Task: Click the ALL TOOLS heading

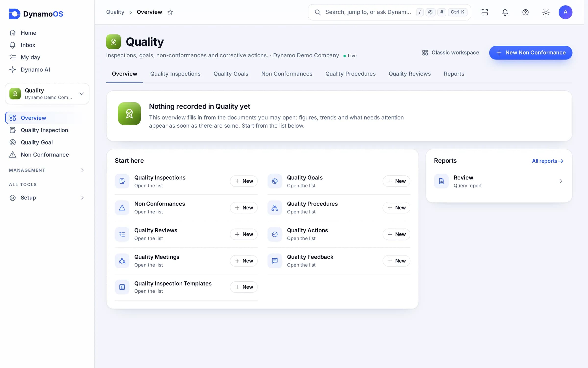Action: click(23, 184)
